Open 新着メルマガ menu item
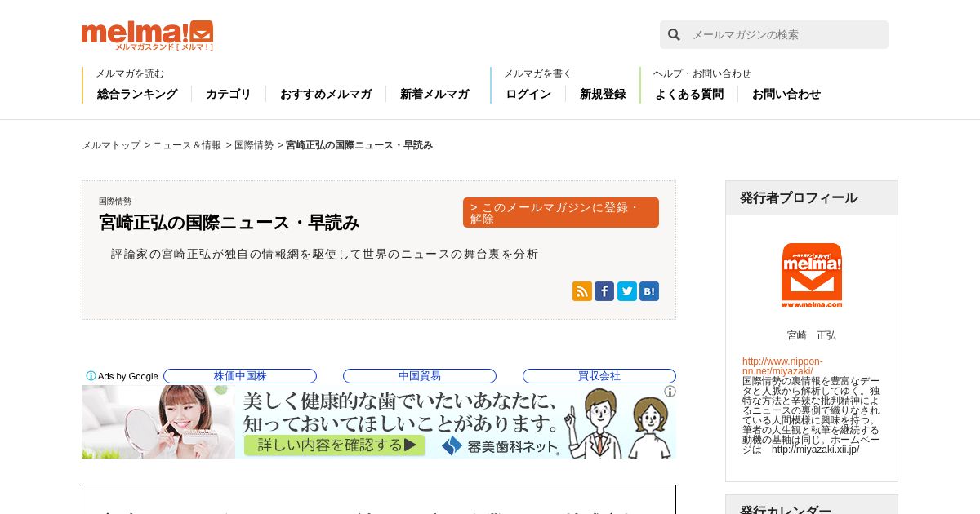This screenshot has height=514, width=980. click(x=434, y=94)
